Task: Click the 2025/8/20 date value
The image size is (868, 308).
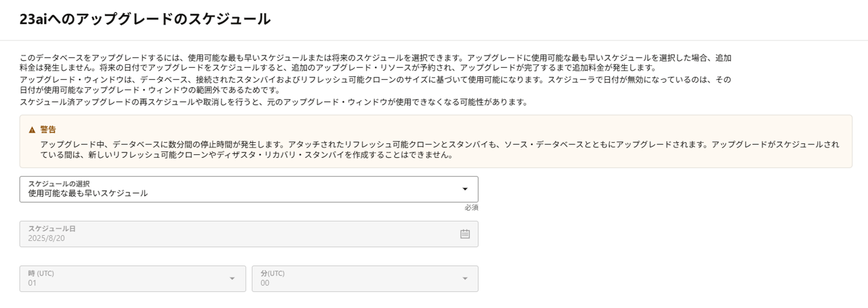Action: tap(47, 238)
